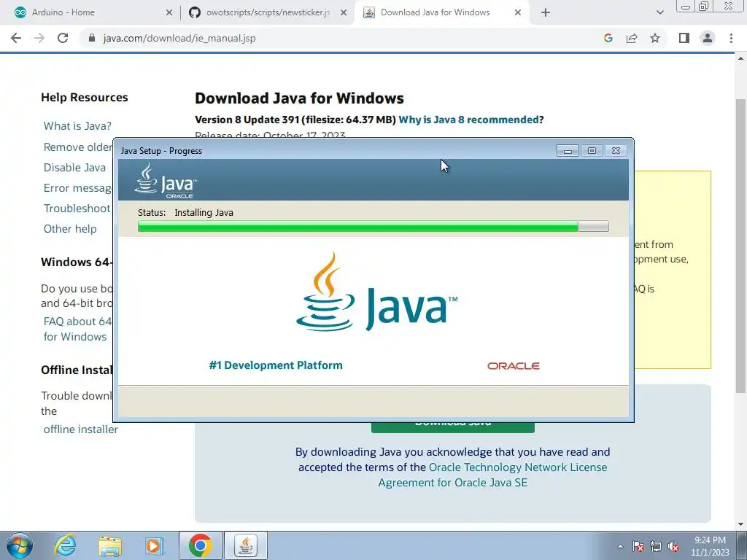This screenshot has height=560, width=747.
Task: Switch to Java installer taskbar icon
Action: pos(246,545)
